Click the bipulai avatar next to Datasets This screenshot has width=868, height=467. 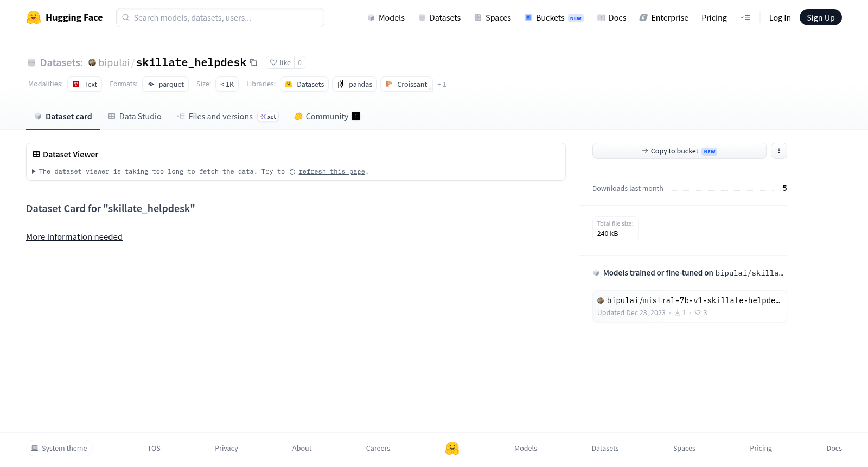click(x=92, y=62)
